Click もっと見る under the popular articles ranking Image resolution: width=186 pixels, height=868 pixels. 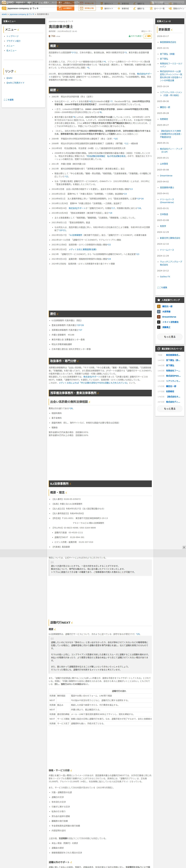170,337
